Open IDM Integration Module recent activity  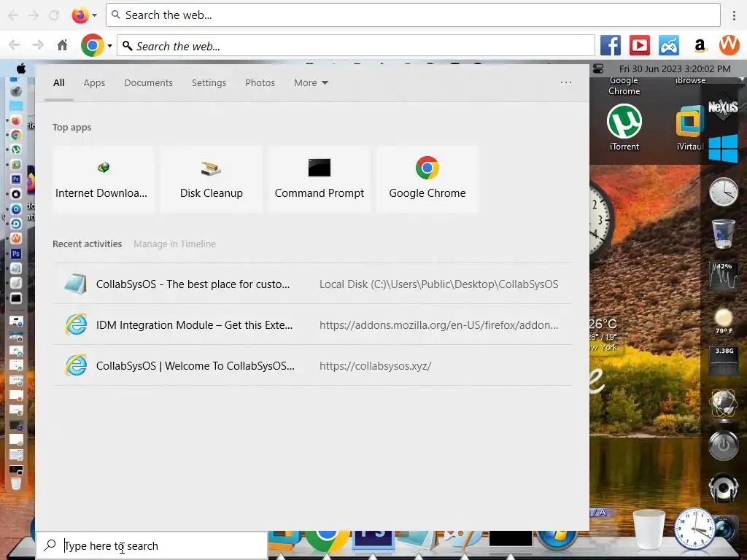click(x=312, y=324)
